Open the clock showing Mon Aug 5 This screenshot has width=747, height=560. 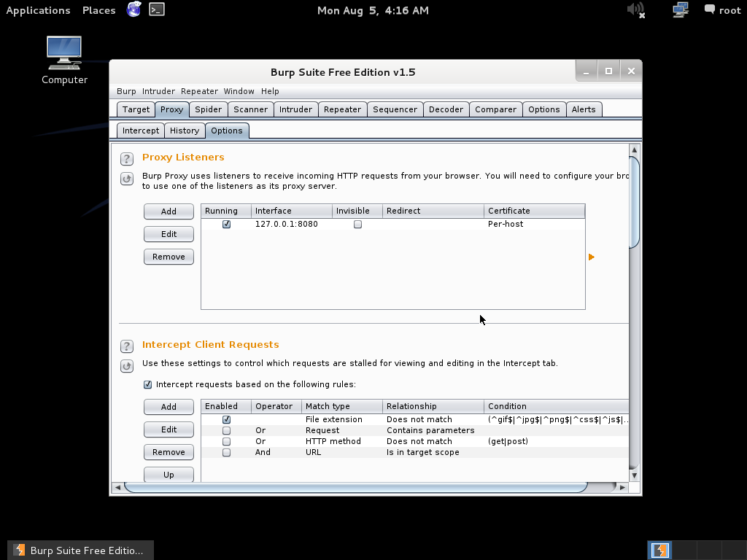click(x=373, y=10)
